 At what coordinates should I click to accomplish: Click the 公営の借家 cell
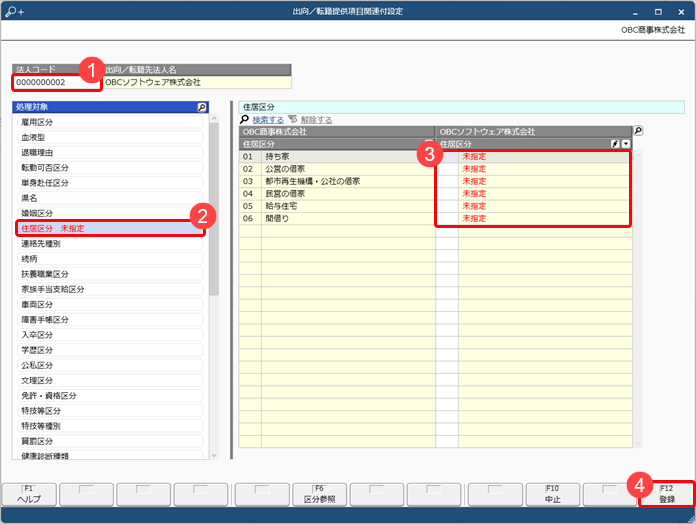tap(348, 169)
